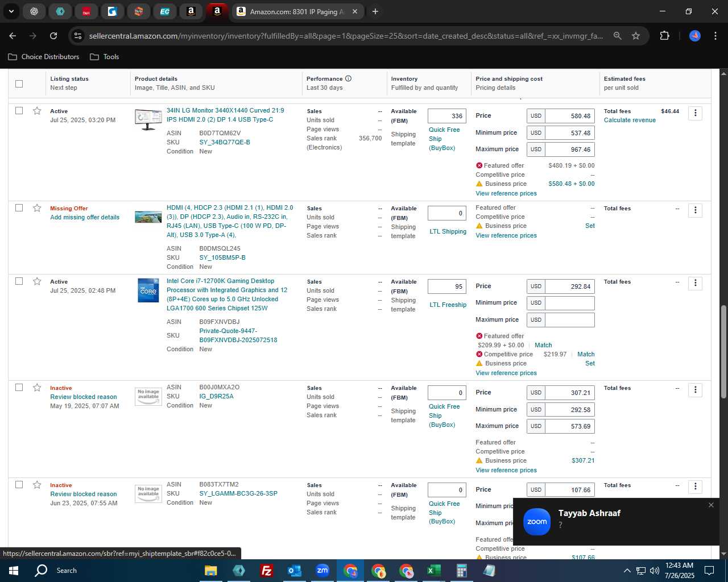Open actions menu for LG Monitor listing
Image resolution: width=728 pixels, height=582 pixels.
[695, 113]
